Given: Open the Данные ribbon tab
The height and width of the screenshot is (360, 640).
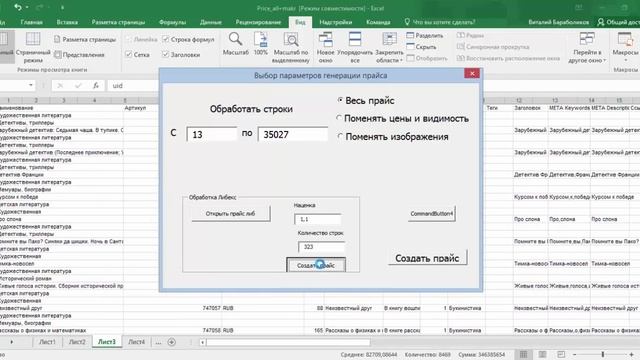Looking at the screenshot, I should [211, 22].
